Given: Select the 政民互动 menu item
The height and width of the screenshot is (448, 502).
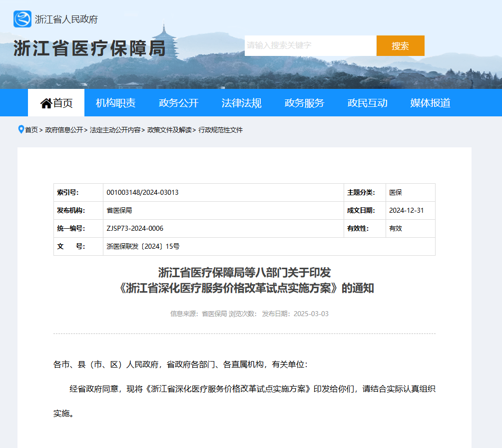Looking at the screenshot, I should coord(367,102).
